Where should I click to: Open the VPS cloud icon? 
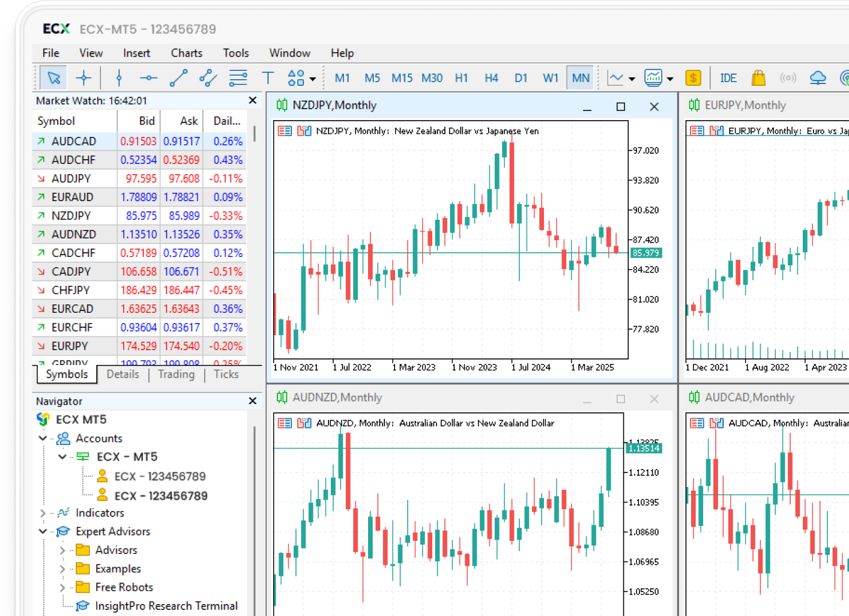coord(818,78)
